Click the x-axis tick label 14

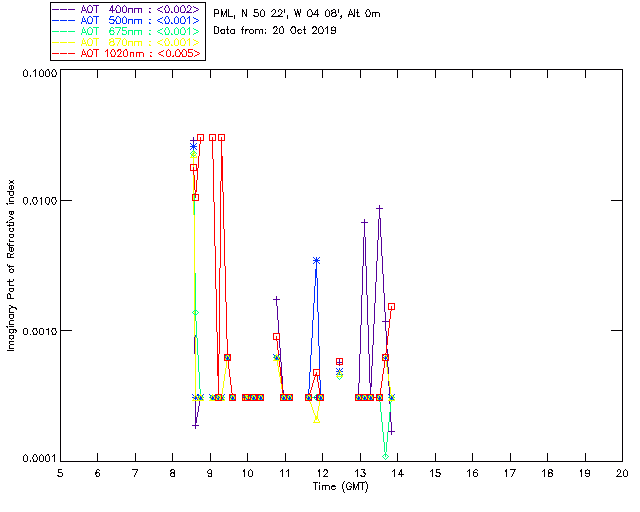pos(398,474)
